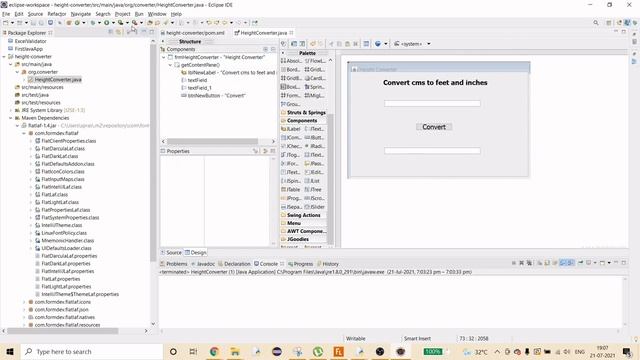This screenshot has height=360, width=640.
Task: Open File Explorer from the taskbar
Action: tap(235, 351)
